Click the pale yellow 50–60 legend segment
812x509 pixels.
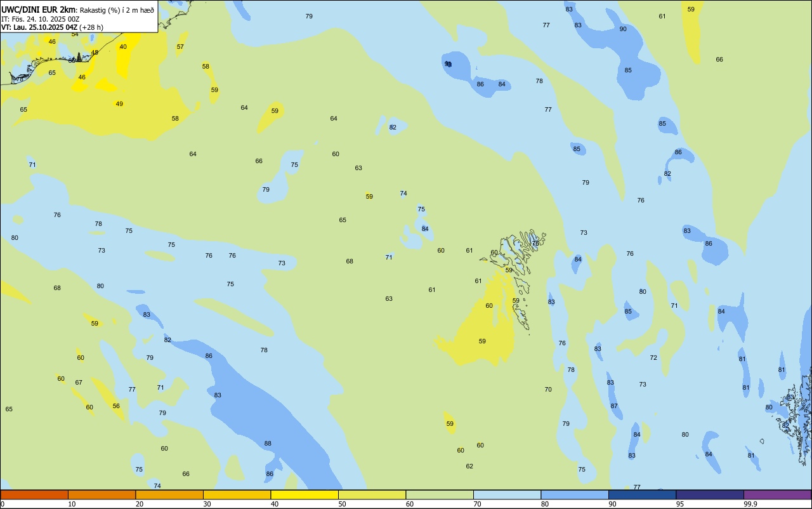tap(372, 494)
